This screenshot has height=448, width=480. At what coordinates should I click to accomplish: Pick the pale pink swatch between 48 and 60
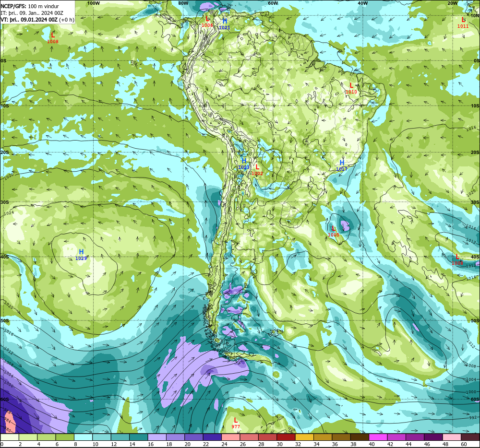pyautogui.click(x=452, y=437)
